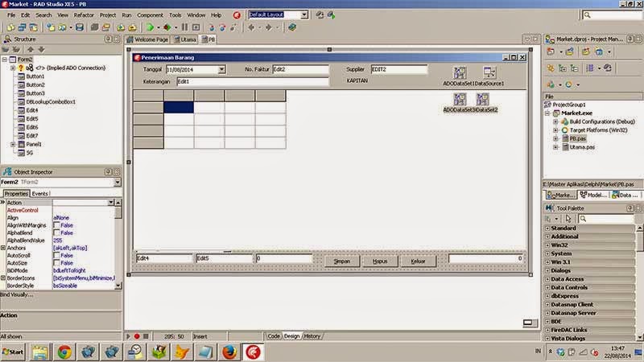The width and height of the screenshot is (644, 362).
Task: Open the Action property dropdown arrow
Action: [x=110, y=203]
